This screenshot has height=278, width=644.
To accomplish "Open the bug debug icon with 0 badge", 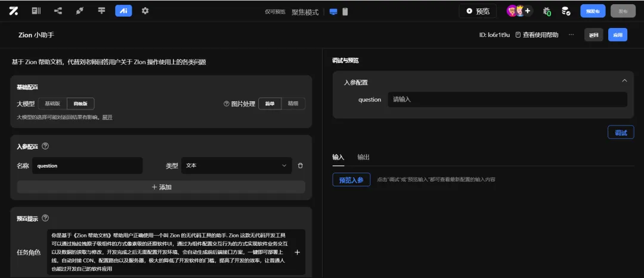I will [547, 11].
